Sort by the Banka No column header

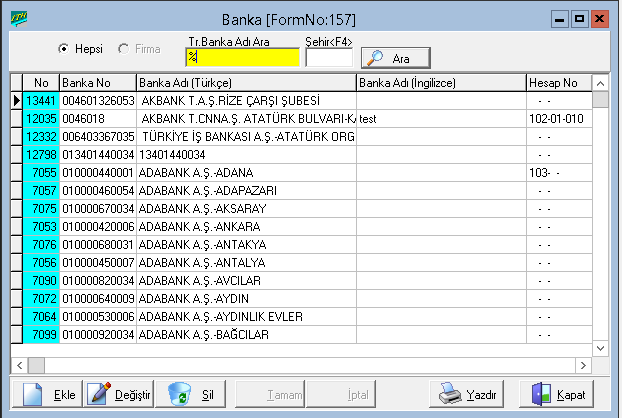(x=98, y=83)
